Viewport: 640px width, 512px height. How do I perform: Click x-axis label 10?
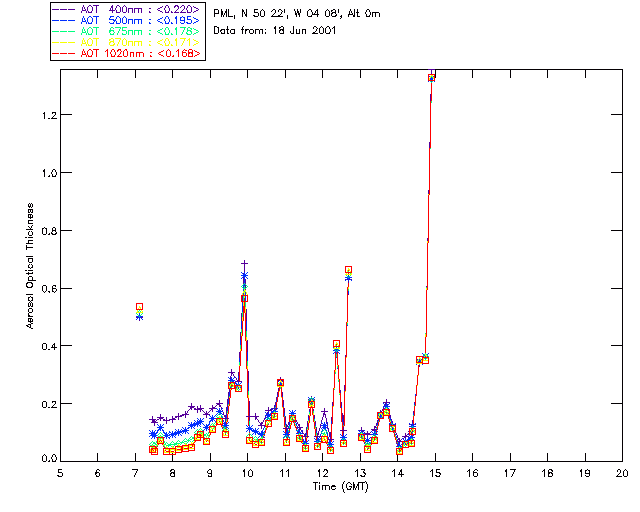click(x=247, y=473)
